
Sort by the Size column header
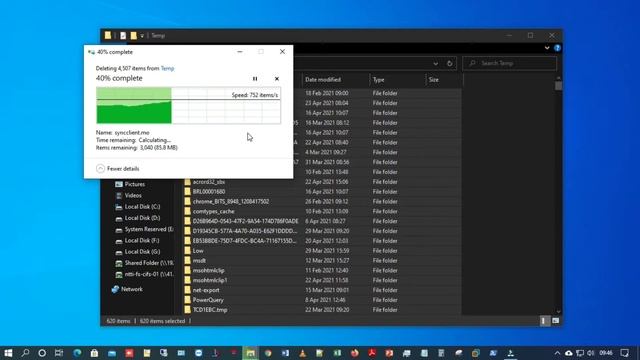point(433,80)
